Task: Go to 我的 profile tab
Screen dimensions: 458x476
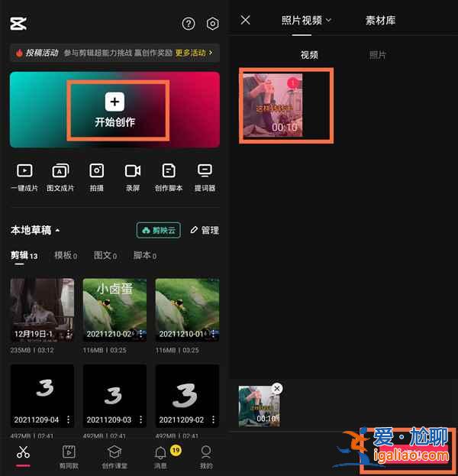Action: tap(206, 457)
